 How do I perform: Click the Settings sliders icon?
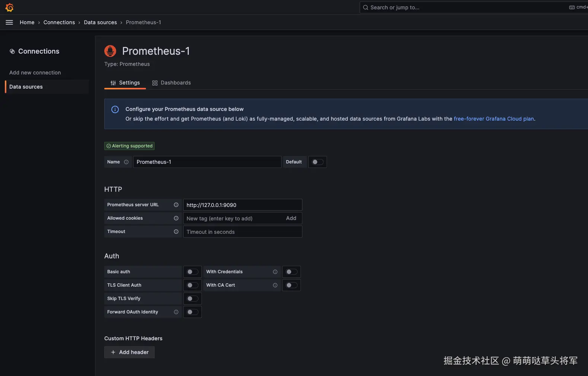[113, 83]
